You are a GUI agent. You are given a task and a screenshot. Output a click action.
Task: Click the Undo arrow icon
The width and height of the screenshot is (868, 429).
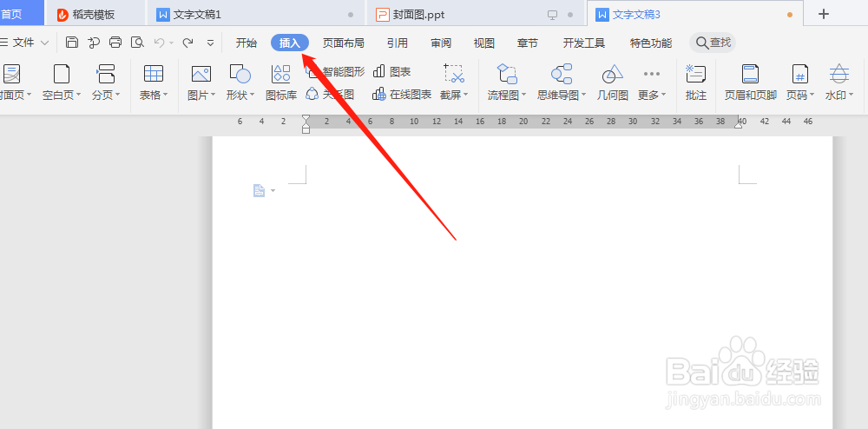[160, 42]
